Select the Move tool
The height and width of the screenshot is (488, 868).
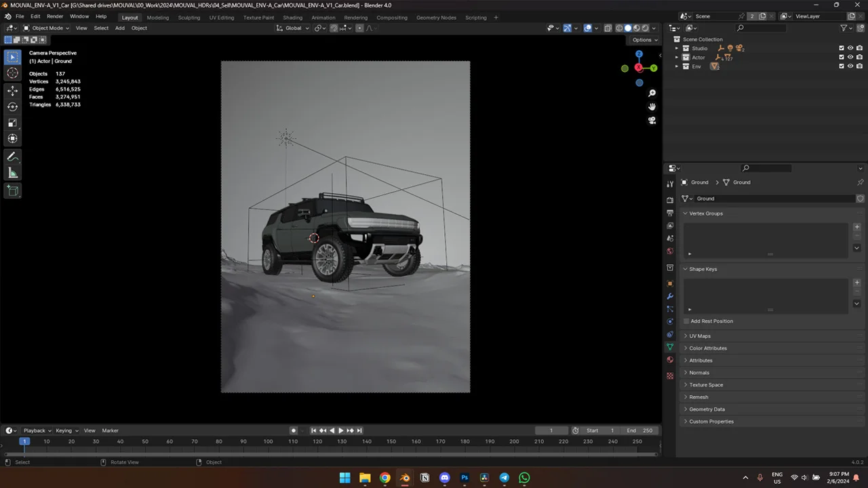click(x=12, y=89)
